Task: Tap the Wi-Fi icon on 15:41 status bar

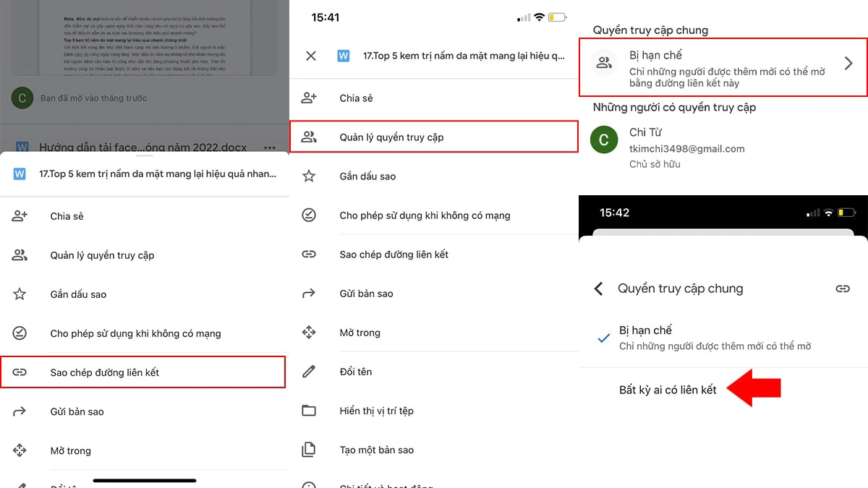Action: coord(540,17)
